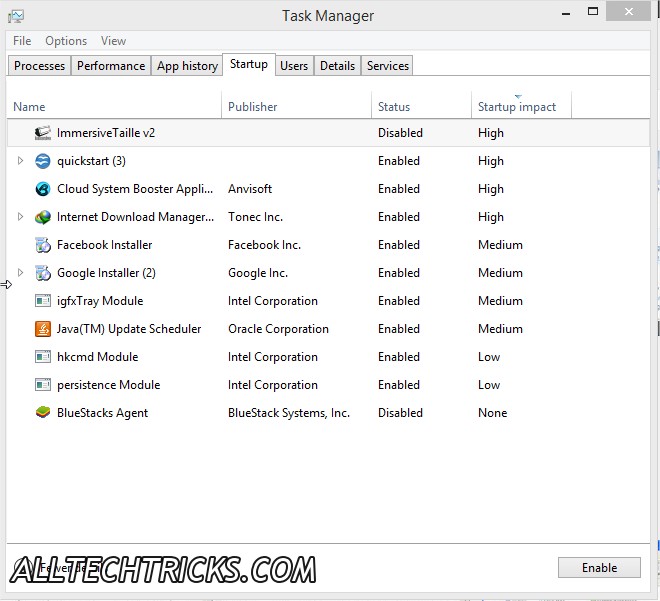Open the Options menu
This screenshot has width=660, height=601.
pyautogui.click(x=66, y=41)
